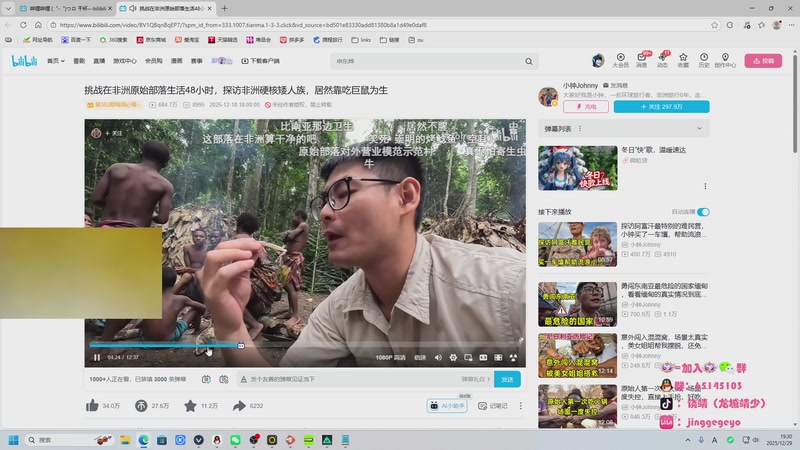Click the Windows taskbar search box
800x450 pixels.
pos(69,440)
